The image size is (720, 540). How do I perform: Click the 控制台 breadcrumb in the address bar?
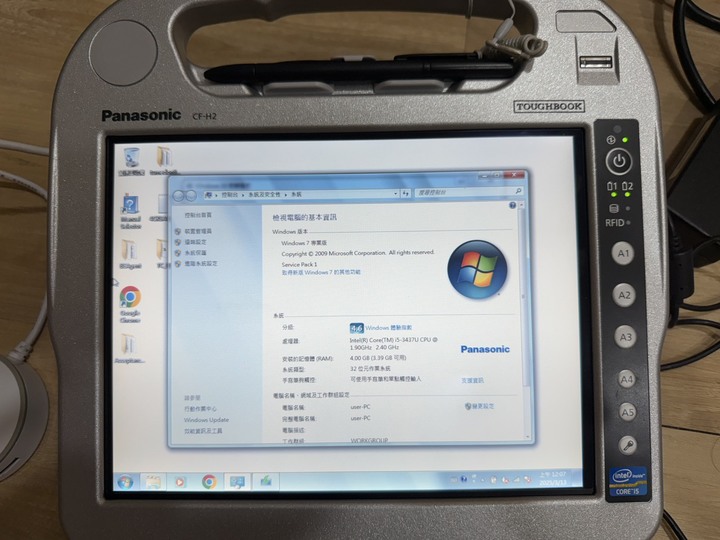[230, 195]
